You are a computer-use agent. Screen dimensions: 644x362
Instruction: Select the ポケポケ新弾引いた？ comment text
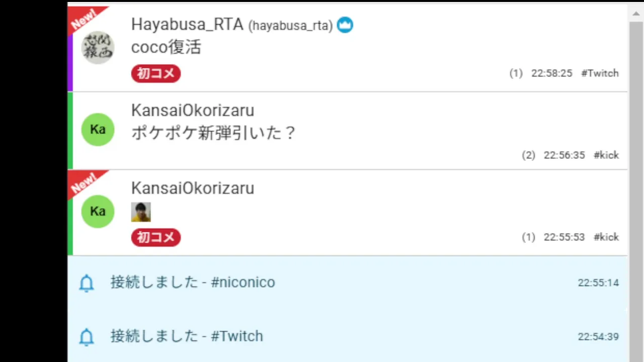coord(213,133)
